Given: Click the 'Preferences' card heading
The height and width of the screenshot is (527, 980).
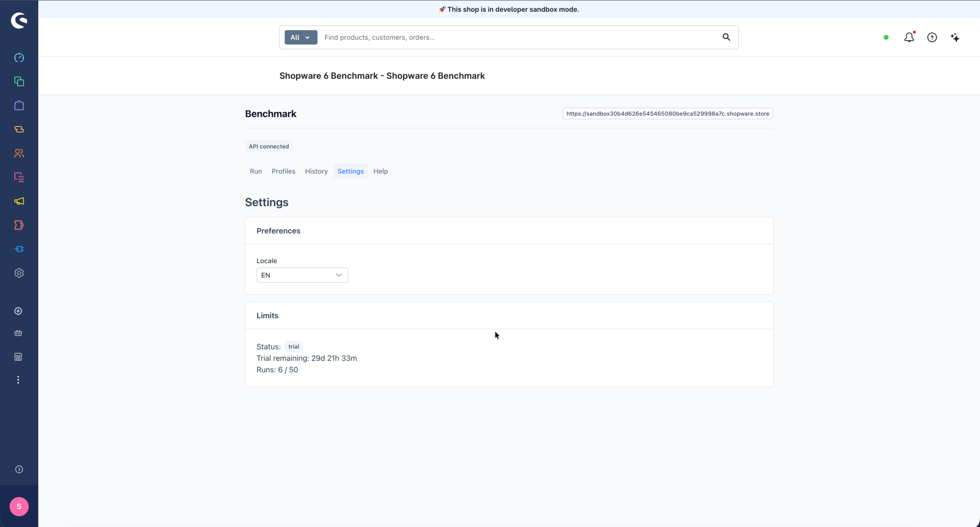Looking at the screenshot, I should pyautogui.click(x=278, y=231).
